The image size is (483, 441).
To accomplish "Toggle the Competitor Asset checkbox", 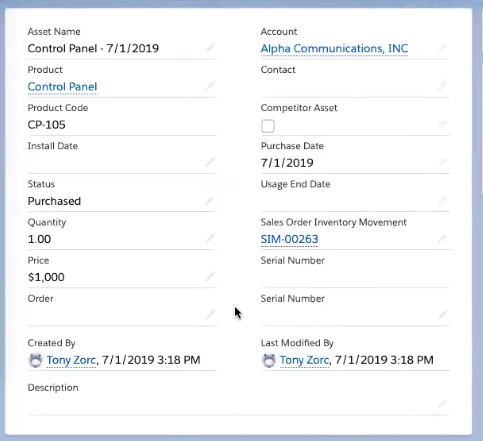I will pos(268,126).
